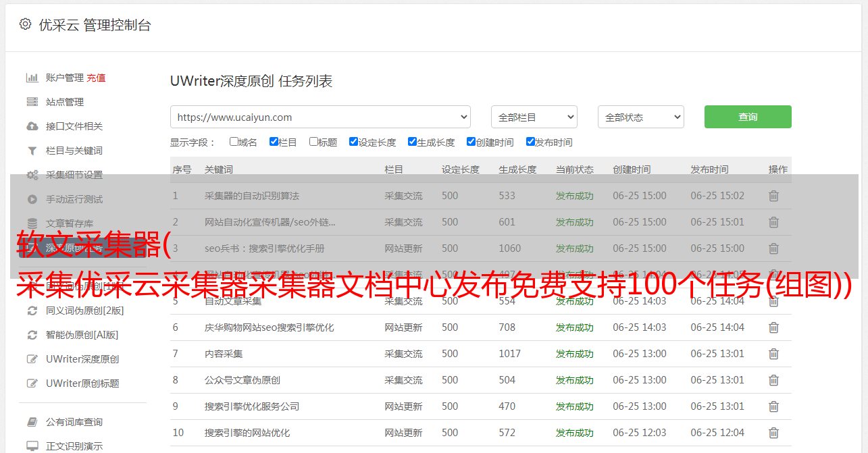
Task: Click the 关键词 column header
Action: click(x=219, y=169)
